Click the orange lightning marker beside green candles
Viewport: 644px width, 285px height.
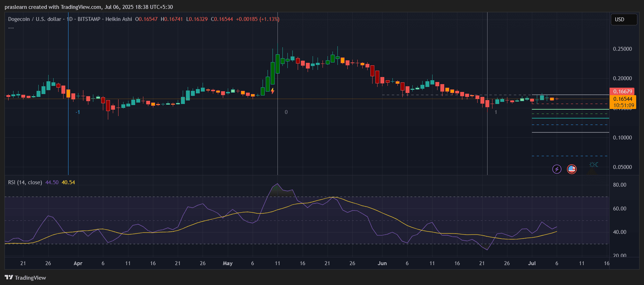tap(273, 91)
